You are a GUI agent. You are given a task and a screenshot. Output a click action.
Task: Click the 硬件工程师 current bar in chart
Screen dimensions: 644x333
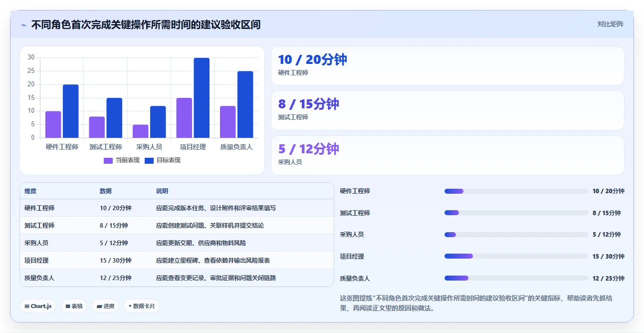click(53, 124)
